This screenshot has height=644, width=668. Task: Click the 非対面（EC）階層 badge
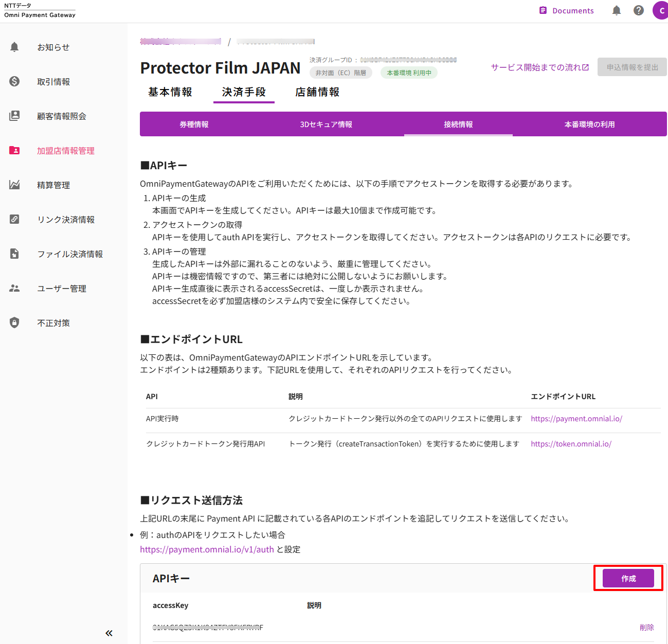point(341,73)
